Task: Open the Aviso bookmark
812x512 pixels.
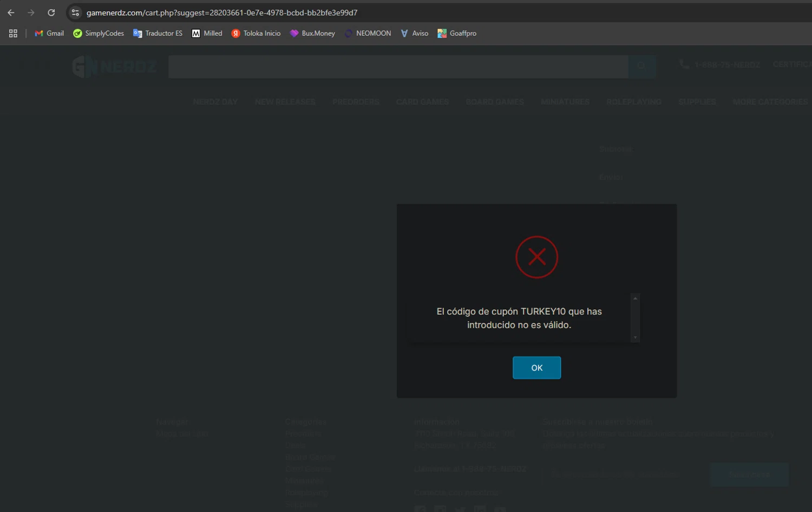Action: tap(414, 34)
